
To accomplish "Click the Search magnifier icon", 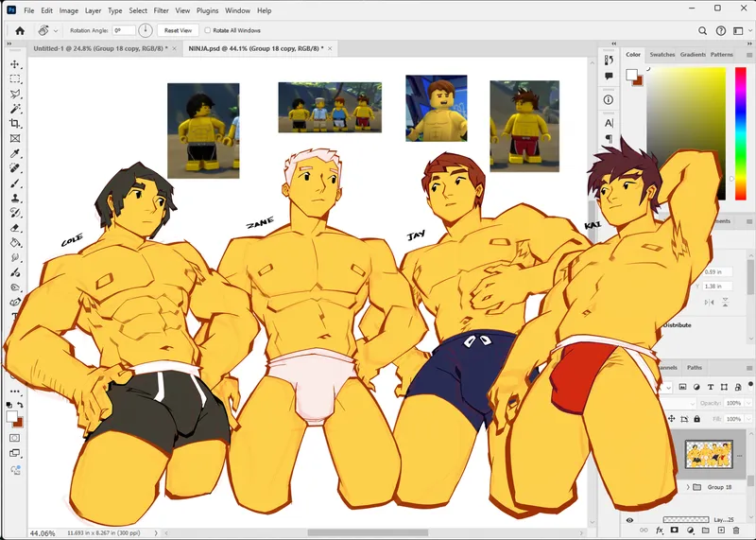I will (702, 31).
